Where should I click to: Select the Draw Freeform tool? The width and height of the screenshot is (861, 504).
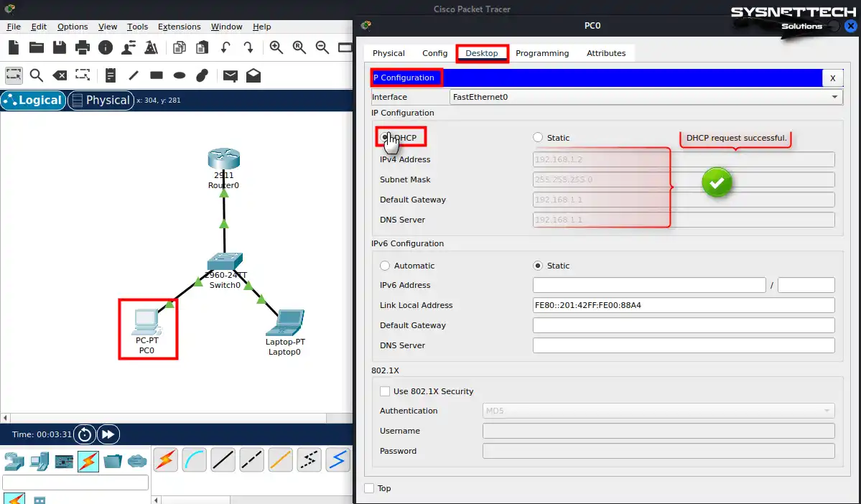(202, 75)
